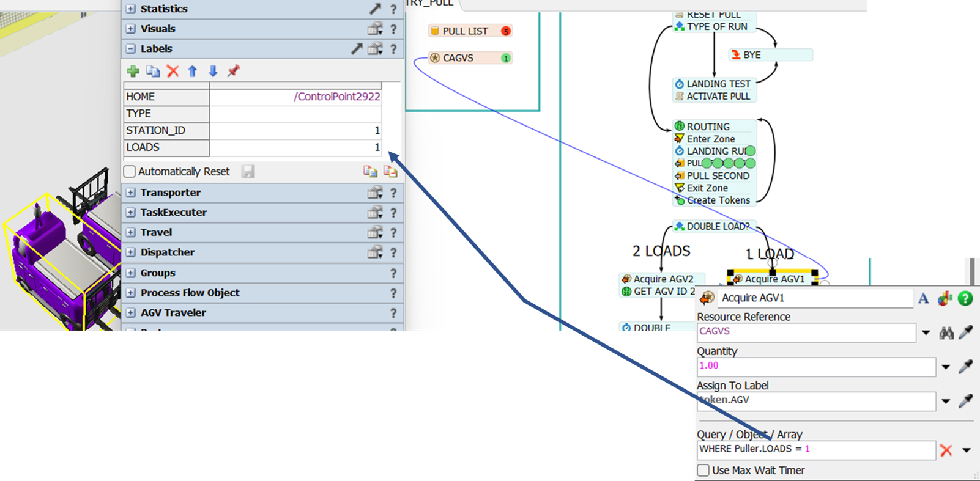Screen dimensions: 980x481
Task: Open the font icon beside Acquire AGV1
Action: (924, 298)
